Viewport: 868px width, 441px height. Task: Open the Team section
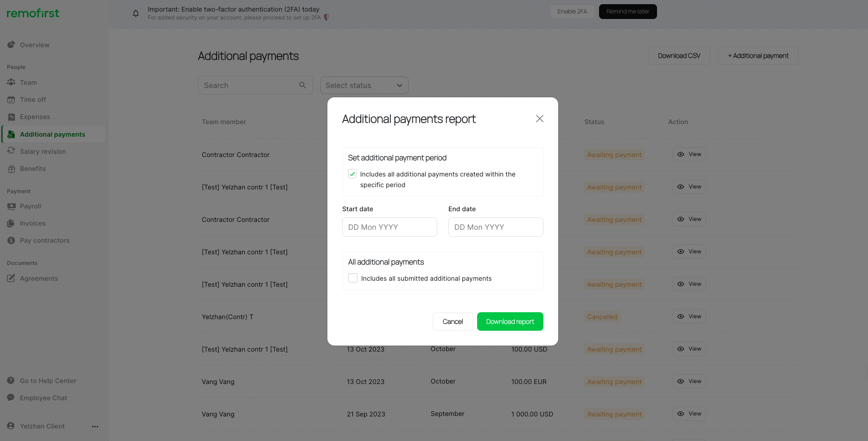coord(28,82)
